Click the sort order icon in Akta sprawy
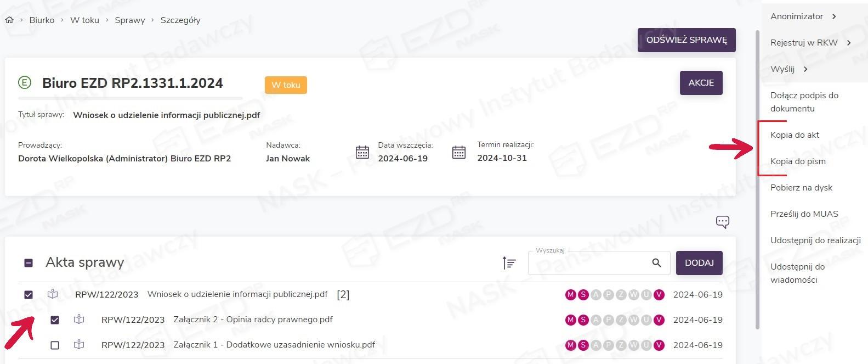This screenshot has width=868, height=364. pyautogui.click(x=509, y=264)
